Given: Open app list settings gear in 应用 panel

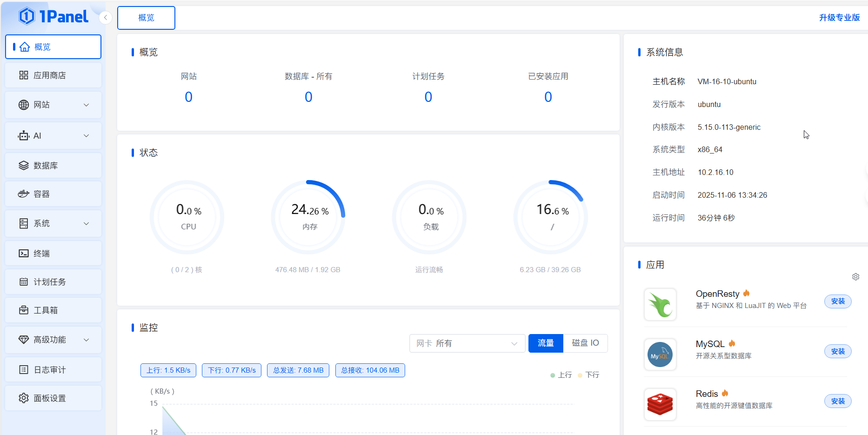Looking at the screenshot, I should point(855,277).
